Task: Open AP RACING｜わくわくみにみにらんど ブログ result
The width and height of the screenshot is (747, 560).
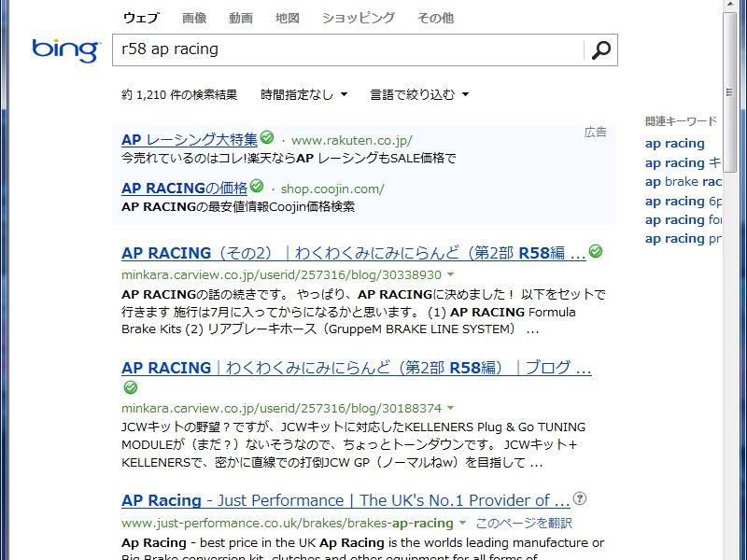Action: point(357,368)
